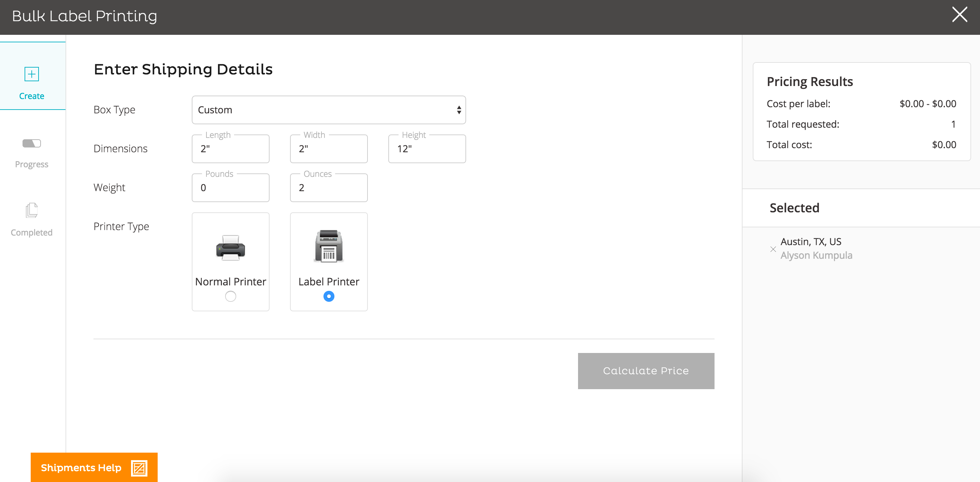Viewport: 980px width, 482px height.
Task: Click the Progress bar icon in sidebar
Action: 32,143
